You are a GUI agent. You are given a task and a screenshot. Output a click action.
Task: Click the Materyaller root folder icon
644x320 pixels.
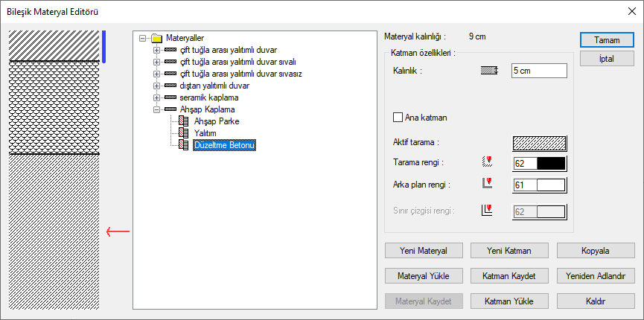(x=156, y=38)
